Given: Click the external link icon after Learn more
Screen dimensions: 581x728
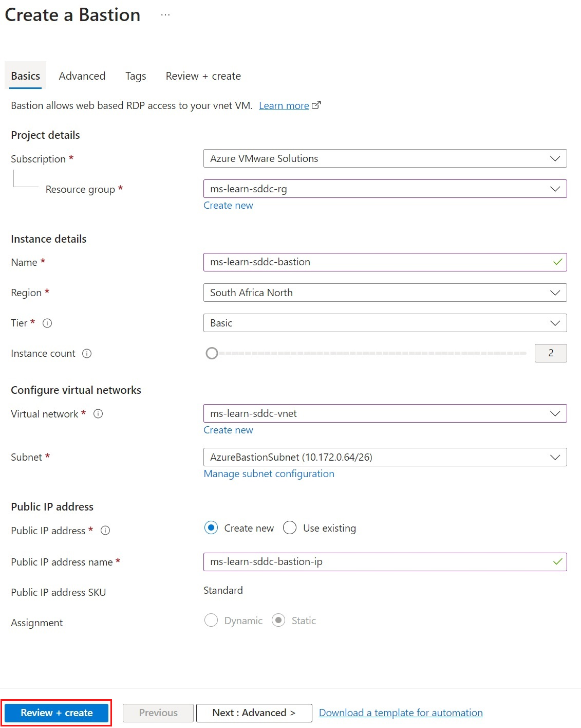Looking at the screenshot, I should tap(316, 104).
